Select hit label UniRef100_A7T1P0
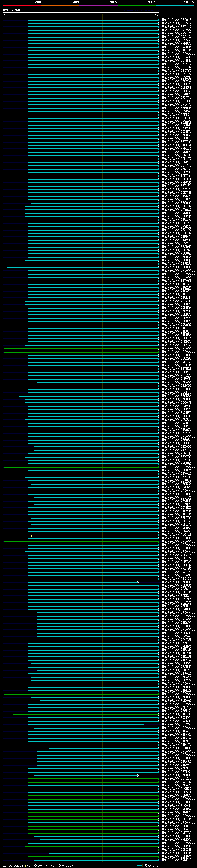Viewport: 197px width, 868px height. (176, 433)
